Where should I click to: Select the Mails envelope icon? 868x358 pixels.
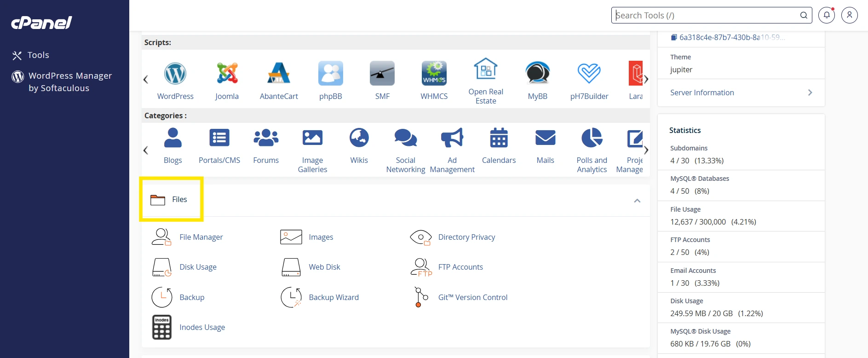pos(546,138)
